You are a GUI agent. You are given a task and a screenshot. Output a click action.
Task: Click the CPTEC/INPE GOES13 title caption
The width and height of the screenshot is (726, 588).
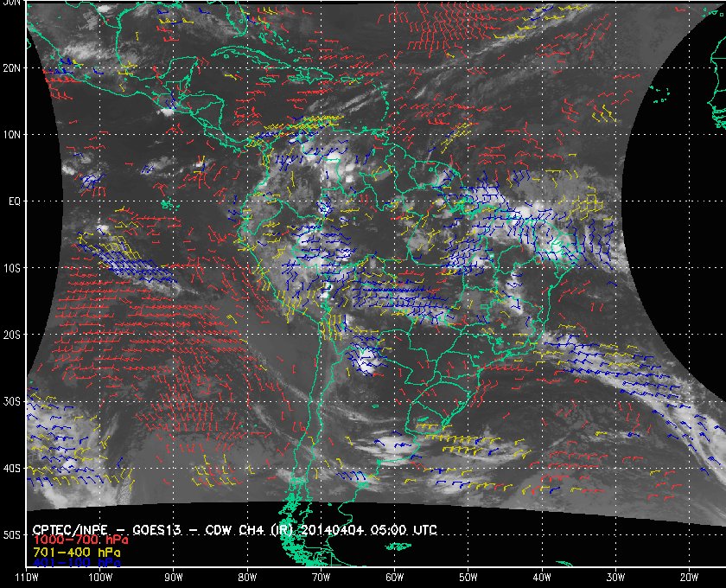pyautogui.click(x=234, y=530)
